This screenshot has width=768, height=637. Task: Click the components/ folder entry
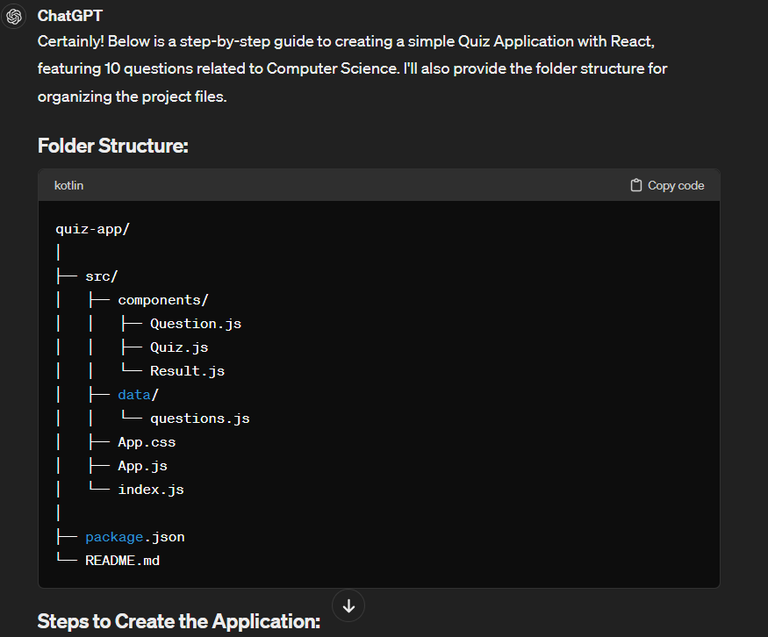point(163,300)
